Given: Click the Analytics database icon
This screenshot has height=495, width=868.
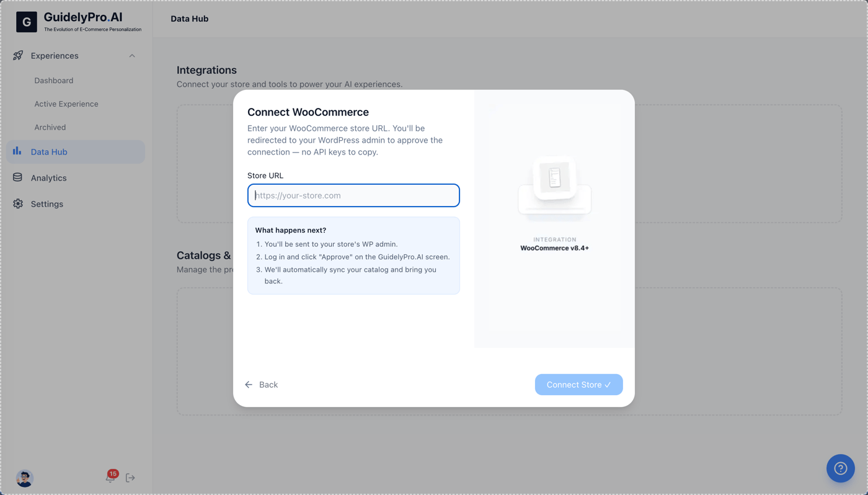Looking at the screenshot, I should (x=17, y=177).
